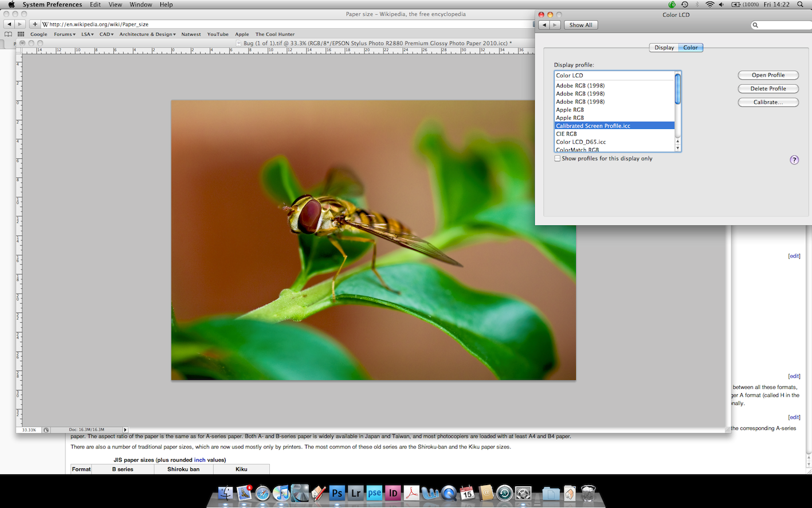Expand the Photoshop status bar info arrow
This screenshot has height=508, width=812.
pyautogui.click(x=125, y=429)
